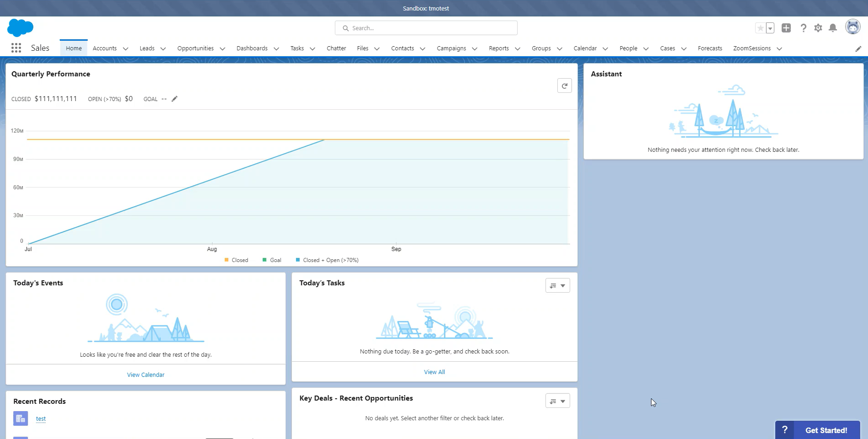
Task: Expand the Contacts tab menu chevron
Action: [423, 49]
